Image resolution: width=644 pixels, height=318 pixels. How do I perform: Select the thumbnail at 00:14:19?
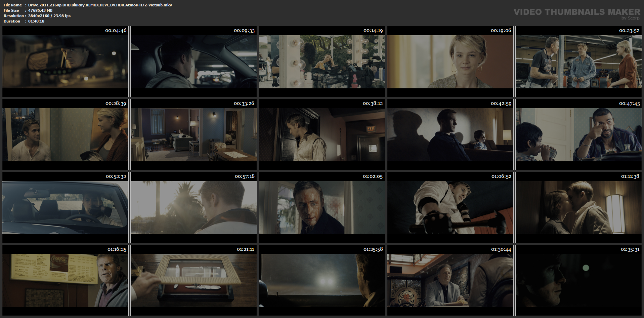pos(322,62)
